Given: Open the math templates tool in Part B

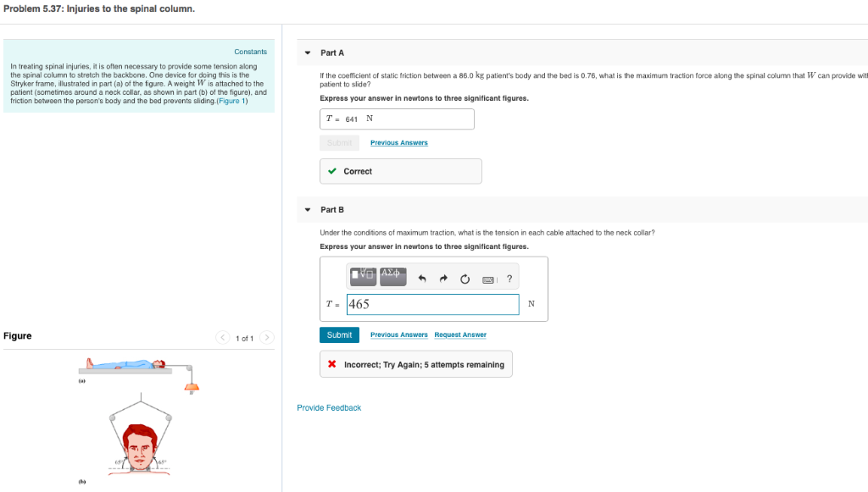Looking at the screenshot, I should tap(363, 276).
